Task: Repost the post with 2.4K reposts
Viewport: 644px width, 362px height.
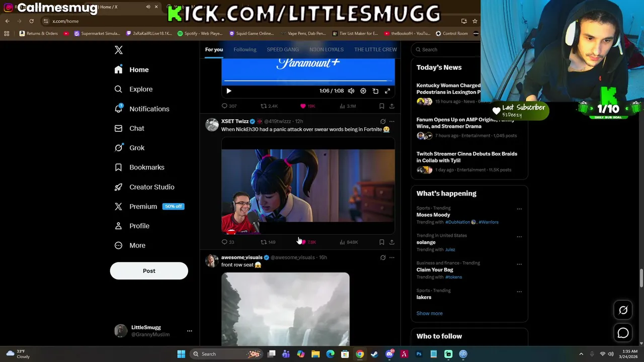Action: tap(269, 106)
